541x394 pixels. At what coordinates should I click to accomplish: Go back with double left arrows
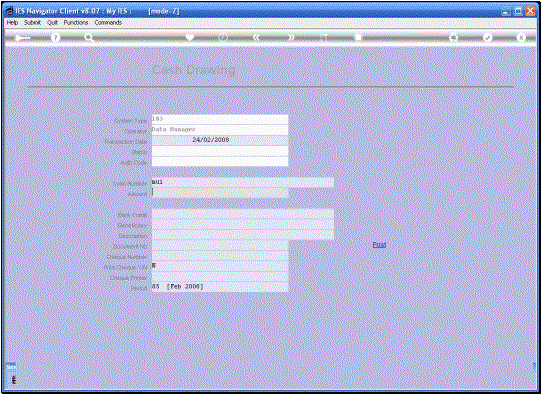coord(256,37)
